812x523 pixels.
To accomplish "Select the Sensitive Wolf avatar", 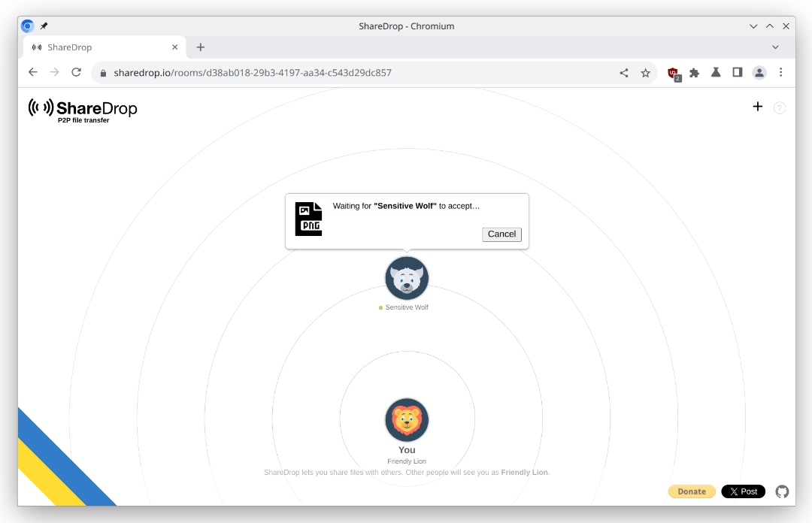I will click(x=406, y=277).
